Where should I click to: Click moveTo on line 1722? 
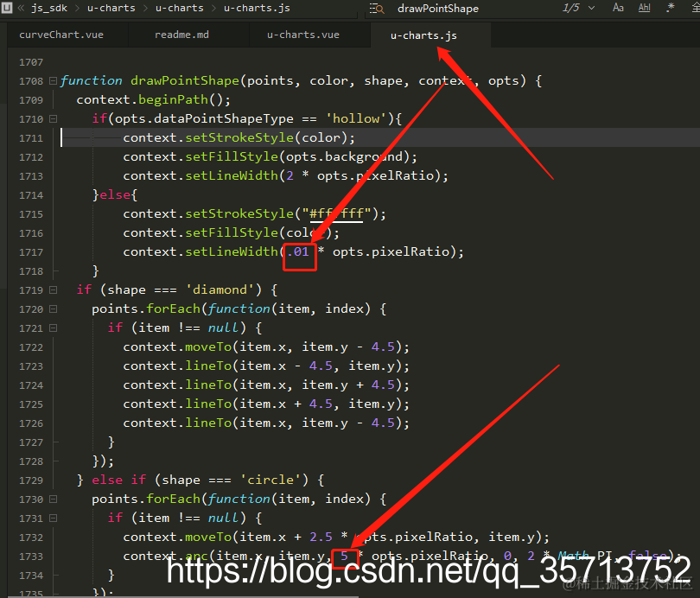(208, 347)
